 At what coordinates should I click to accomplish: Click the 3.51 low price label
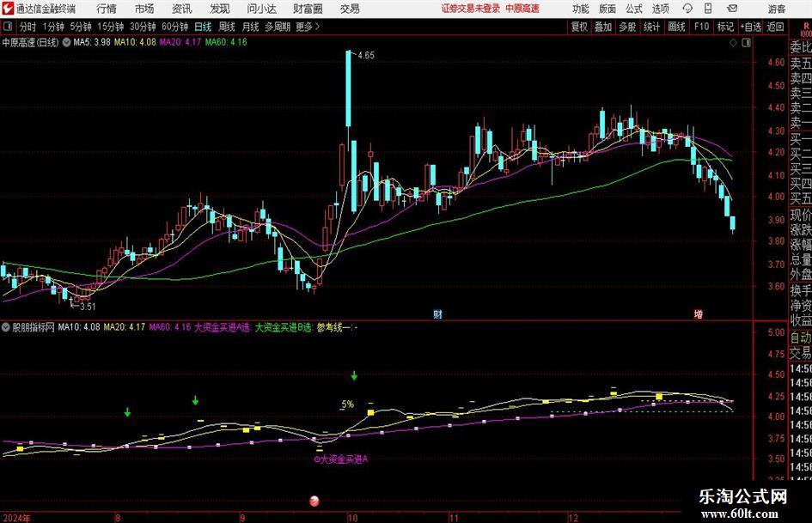(88, 306)
